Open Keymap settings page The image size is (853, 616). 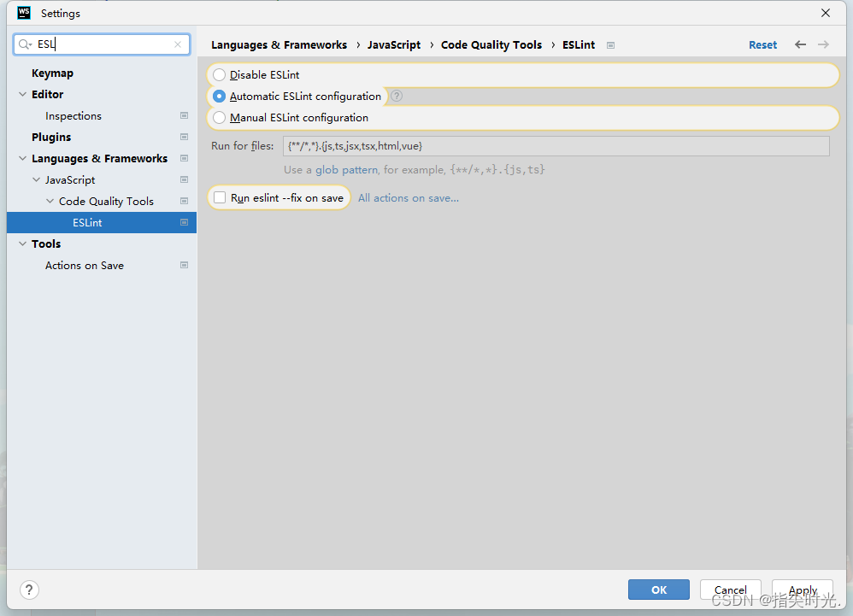point(52,73)
